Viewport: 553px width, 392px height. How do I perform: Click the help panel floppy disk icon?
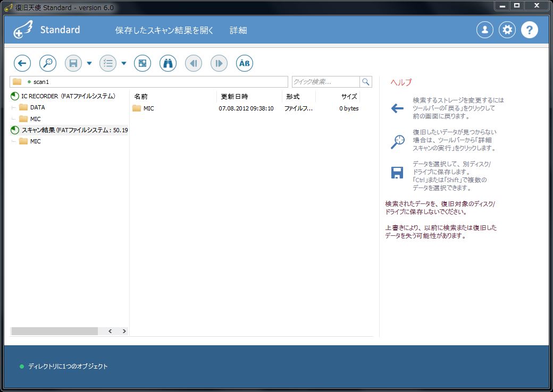397,173
